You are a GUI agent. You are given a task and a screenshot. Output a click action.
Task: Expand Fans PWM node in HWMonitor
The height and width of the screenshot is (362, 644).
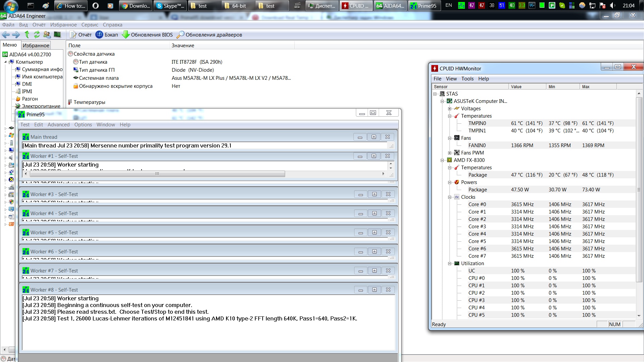coord(450,153)
